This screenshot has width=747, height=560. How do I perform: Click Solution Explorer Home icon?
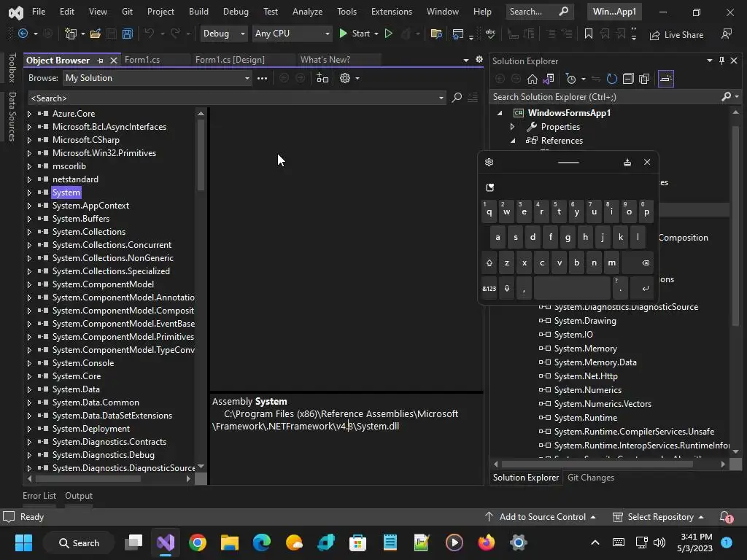[x=532, y=79]
